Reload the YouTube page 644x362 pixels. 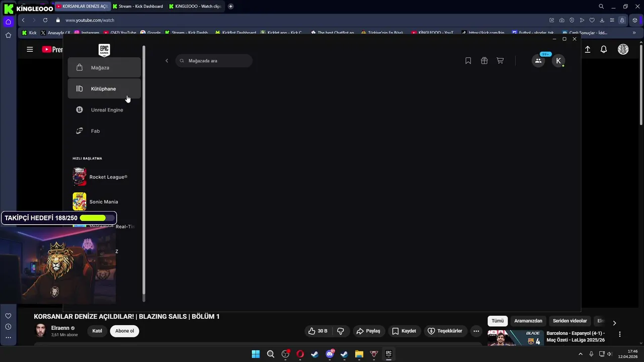point(45,20)
